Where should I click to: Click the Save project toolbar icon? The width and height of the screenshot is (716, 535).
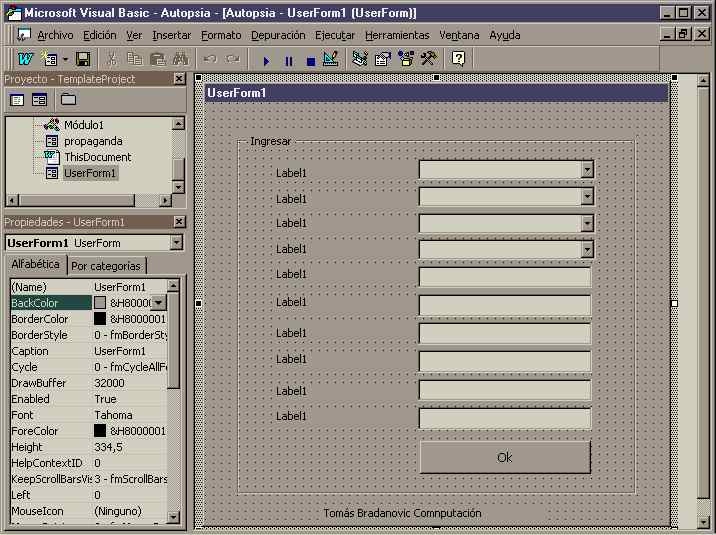(x=83, y=60)
